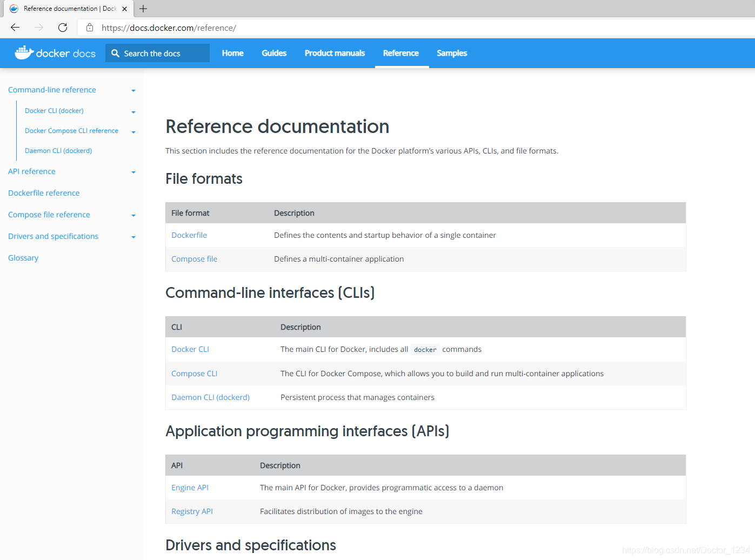Open Command-line reference in sidebar
The image size is (755, 560).
point(52,90)
